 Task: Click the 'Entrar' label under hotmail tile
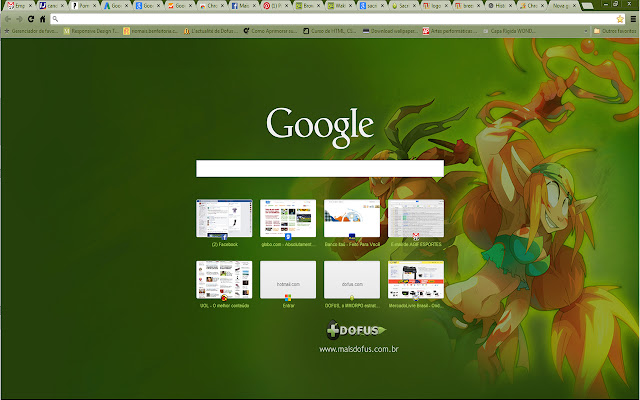289,306
